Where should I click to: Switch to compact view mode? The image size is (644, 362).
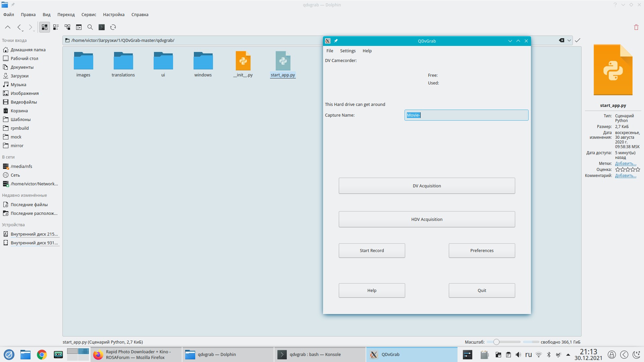pyautogui.click(x=56, y=27)
